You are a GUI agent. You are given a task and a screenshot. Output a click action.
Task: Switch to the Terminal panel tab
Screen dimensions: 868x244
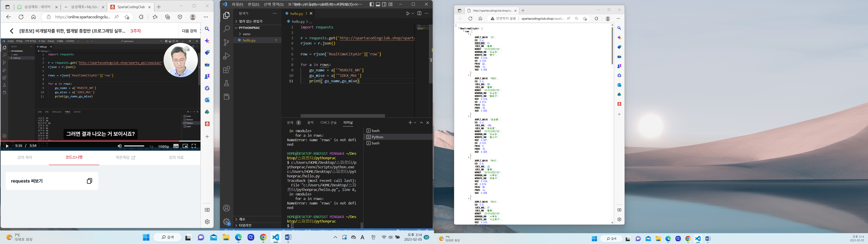tap(348, 123)
